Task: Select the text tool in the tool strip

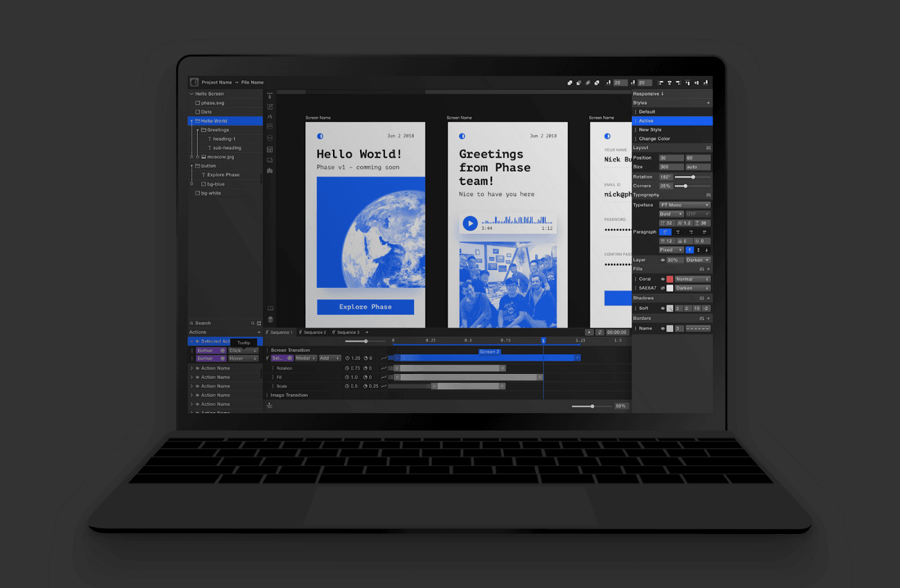Action: [x=270, y=116]
